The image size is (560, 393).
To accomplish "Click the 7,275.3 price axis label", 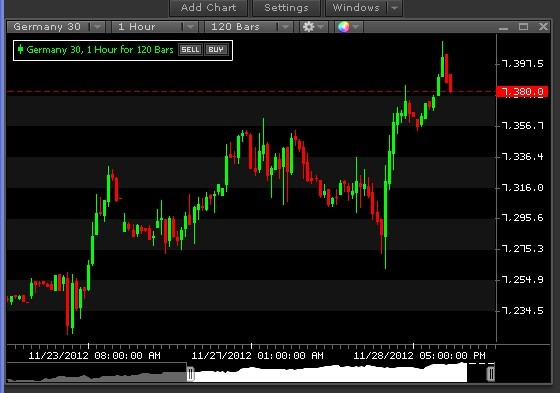I will (522, 249).
